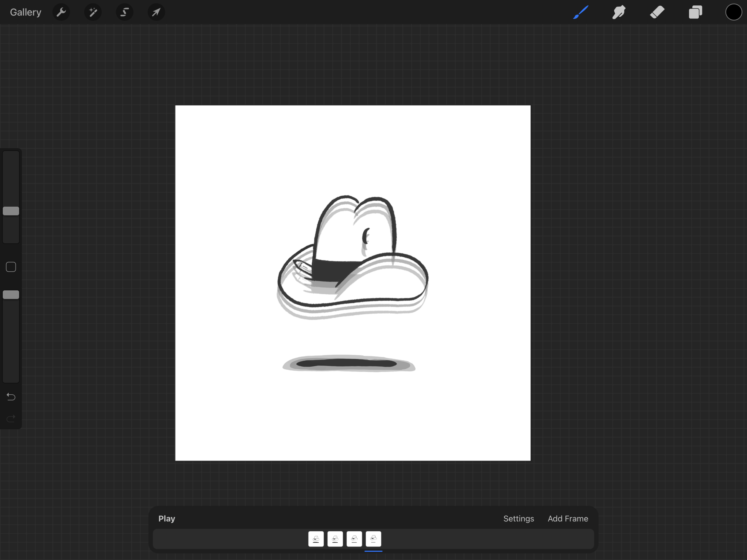Open animation Settings

[518, 518]
